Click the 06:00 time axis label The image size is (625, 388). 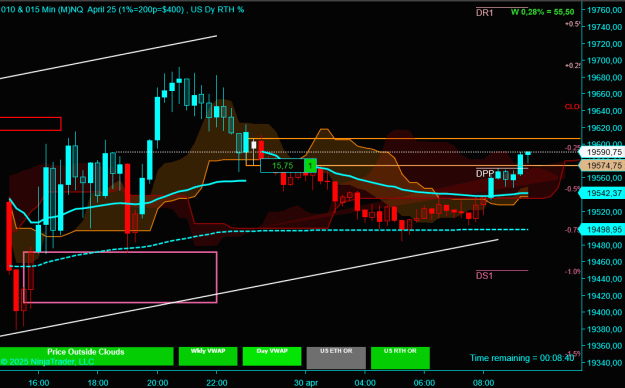[x=424, y=383]
